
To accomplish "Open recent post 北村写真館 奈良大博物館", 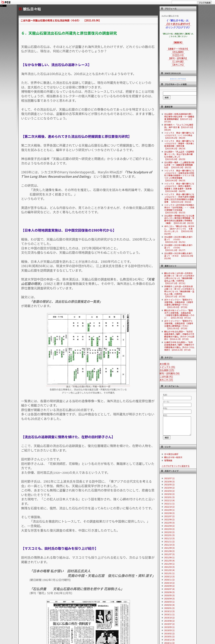I will [179, 209].
